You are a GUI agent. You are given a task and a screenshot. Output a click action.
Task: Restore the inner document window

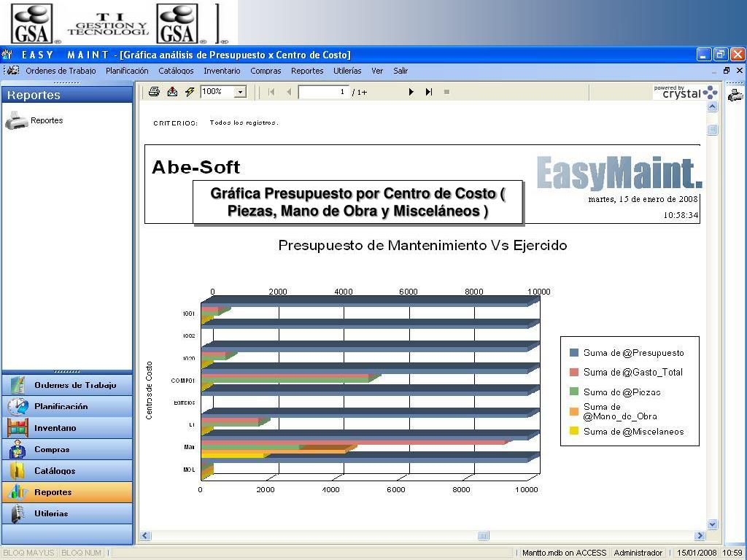727,71
